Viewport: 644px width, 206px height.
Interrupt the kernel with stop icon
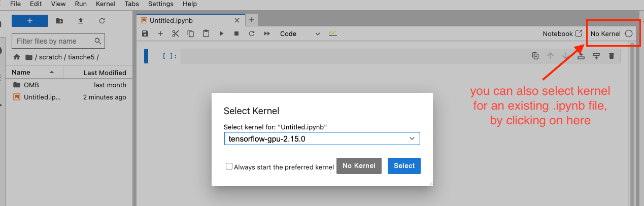coord(236,33)
